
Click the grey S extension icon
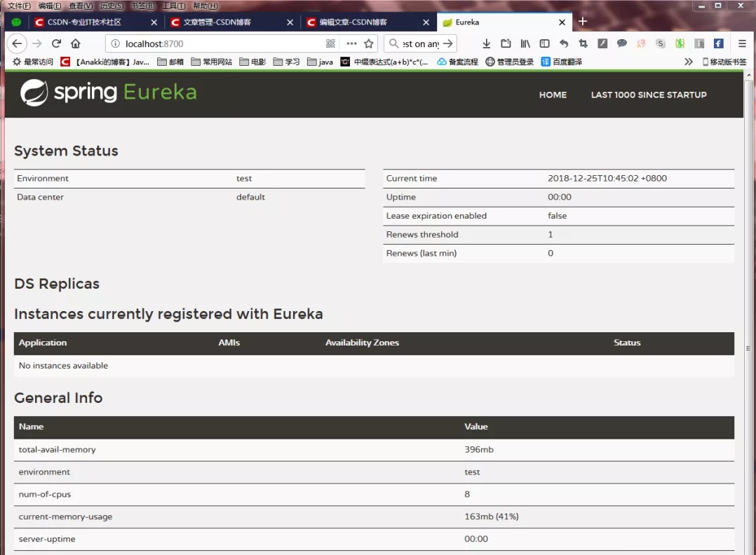coord(660,44)
